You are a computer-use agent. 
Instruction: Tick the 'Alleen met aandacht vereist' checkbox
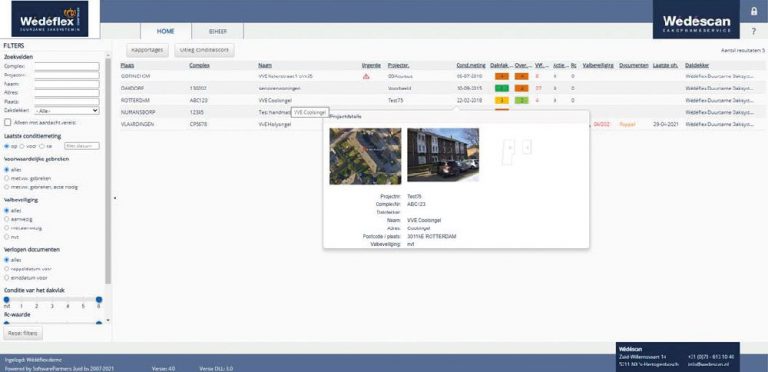pyautogui.click(x=7, y=122)
